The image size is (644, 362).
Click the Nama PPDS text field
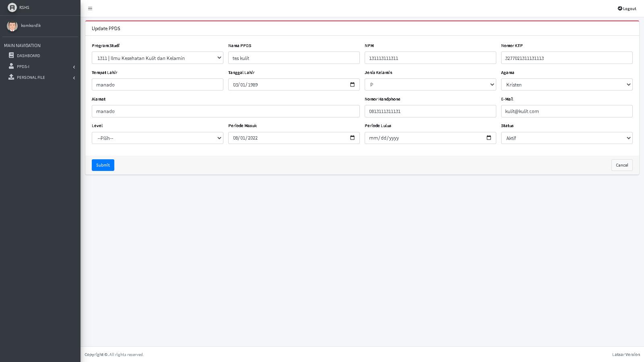point(294,58)
